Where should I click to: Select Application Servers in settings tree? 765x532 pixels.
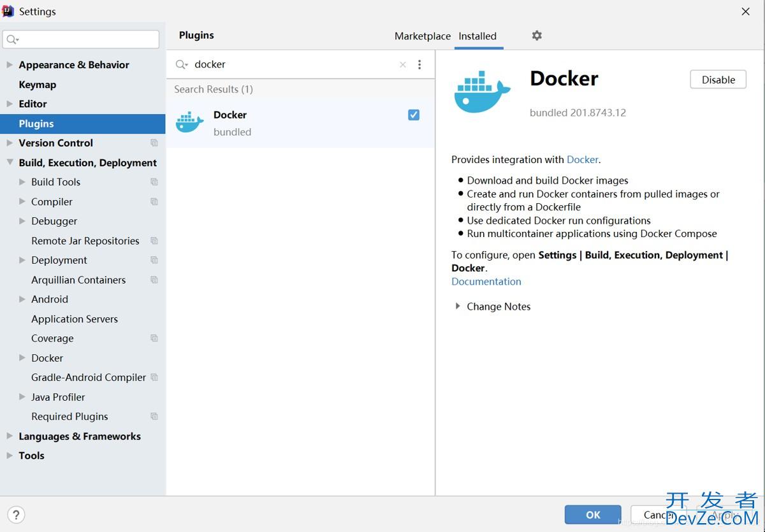75,319
